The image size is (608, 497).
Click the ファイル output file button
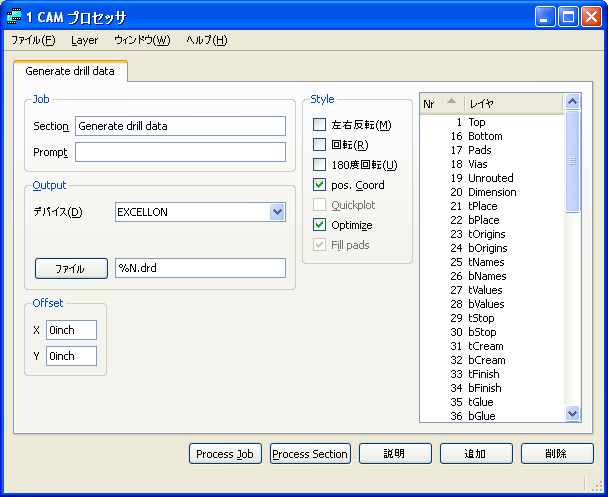coord(71,268)
